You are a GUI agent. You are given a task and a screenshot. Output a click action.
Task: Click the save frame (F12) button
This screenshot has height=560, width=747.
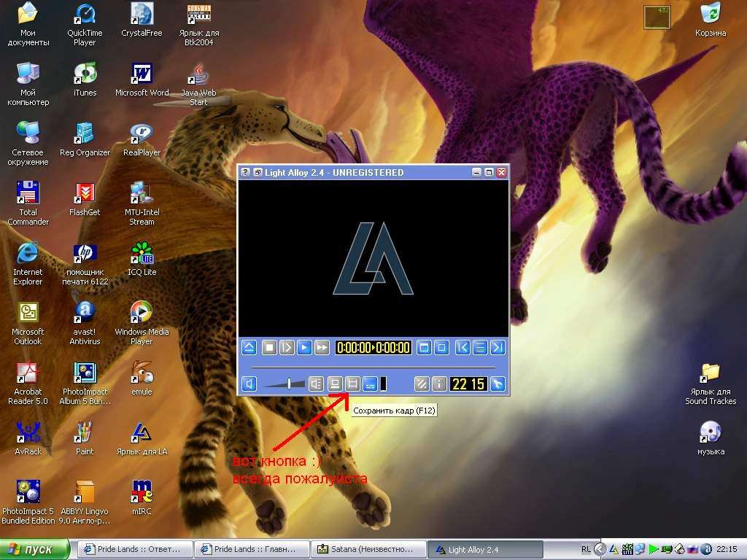[x=352, y=384]
